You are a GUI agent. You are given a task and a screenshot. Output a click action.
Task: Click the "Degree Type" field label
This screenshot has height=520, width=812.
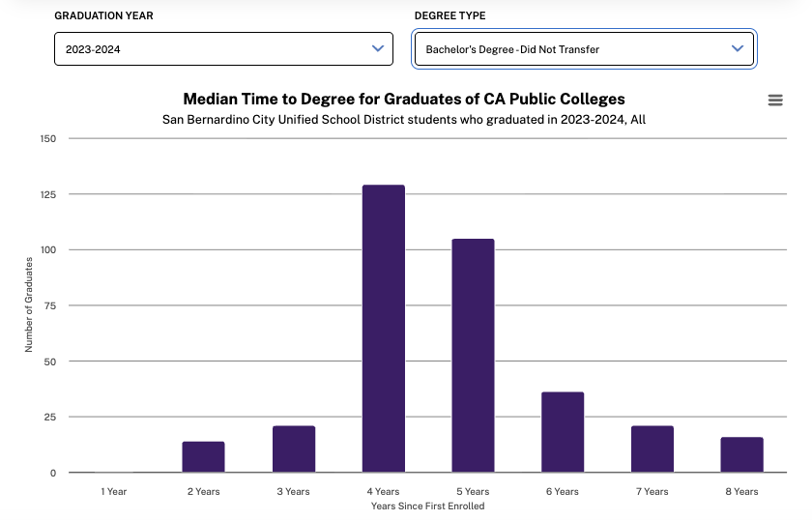(x=449, y=16)
